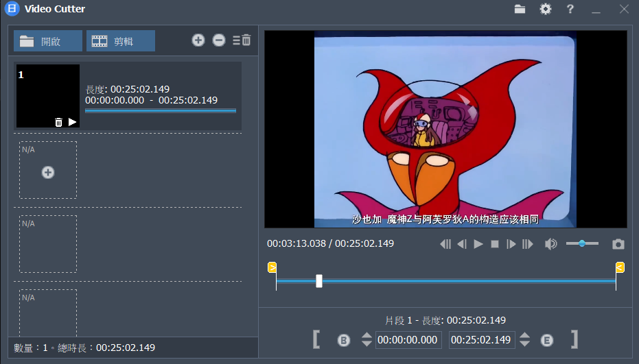The height and width of the screenshot is (364, 639).
Task: Decrease end time with down arrow
Action: (x=525, y=344)
